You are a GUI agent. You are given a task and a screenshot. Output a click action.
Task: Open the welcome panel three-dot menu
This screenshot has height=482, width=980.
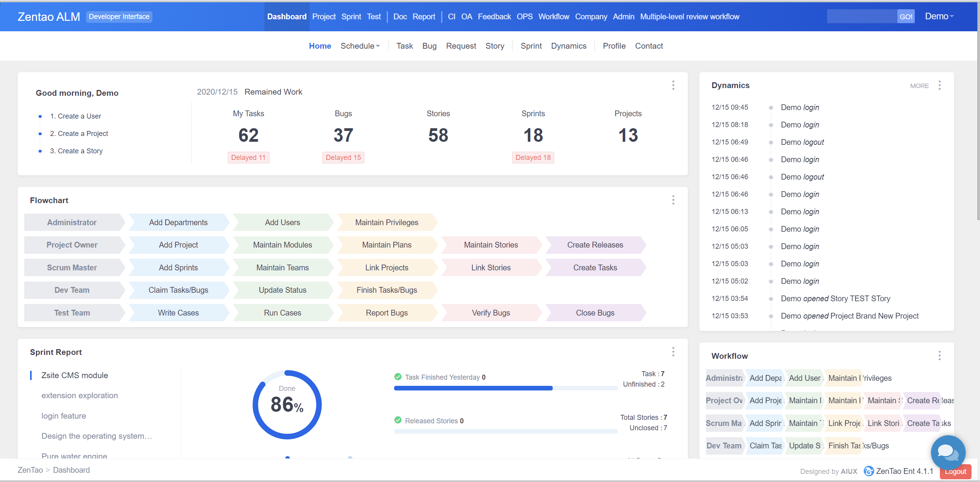point(673,85)
